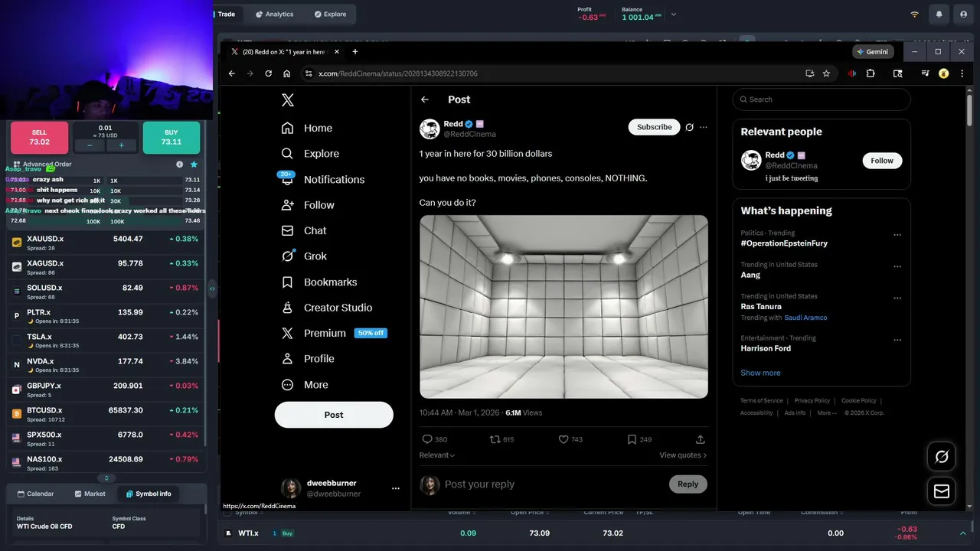
Task: Switch to the Market tab
Action: [90, 494]
